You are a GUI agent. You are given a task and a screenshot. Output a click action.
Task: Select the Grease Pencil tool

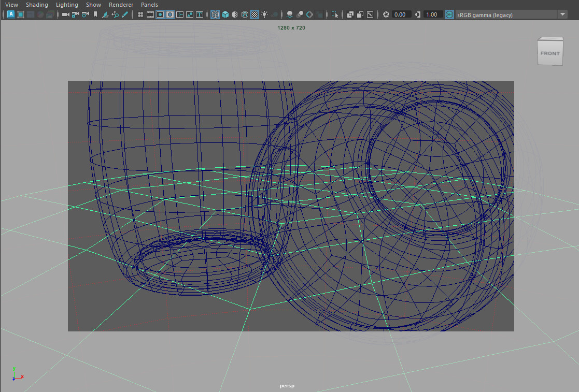(124, 14)
